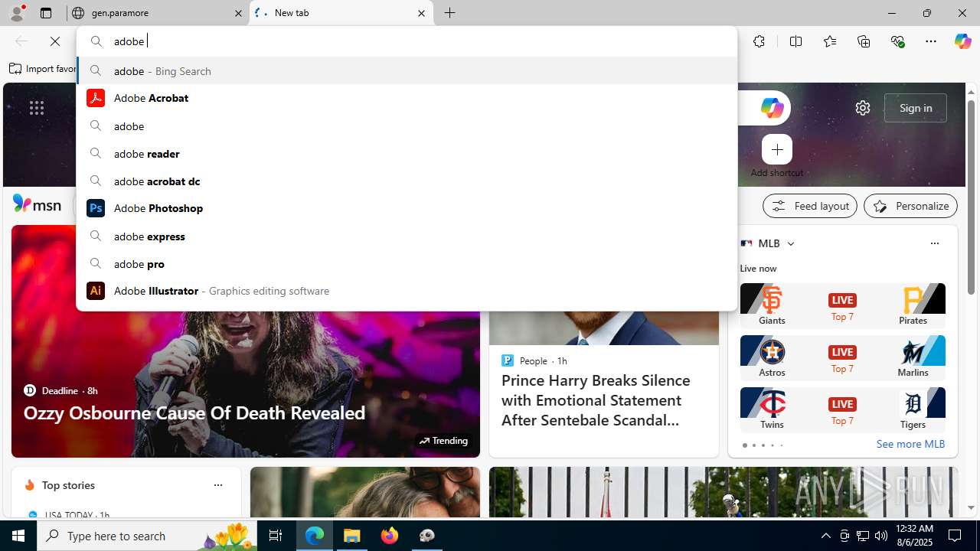The width and height of the screenshot is (980, 551).
Task: Click scroll down arrow of page
Action: [x=971, y=507]
